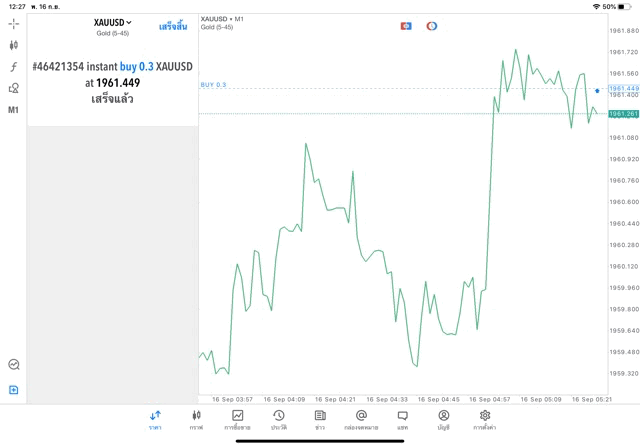Tap the red-blue circular icon above chart

pos(432,26)
